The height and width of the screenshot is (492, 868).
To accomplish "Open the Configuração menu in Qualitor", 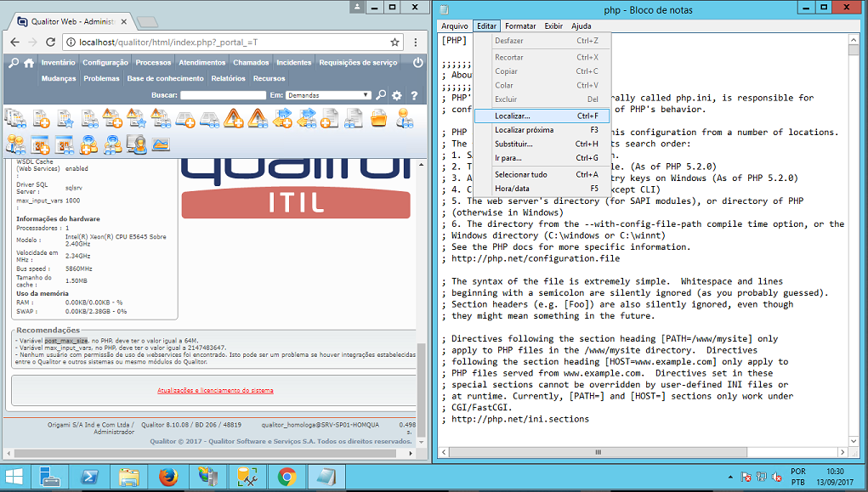I will [x=105, y=63].
